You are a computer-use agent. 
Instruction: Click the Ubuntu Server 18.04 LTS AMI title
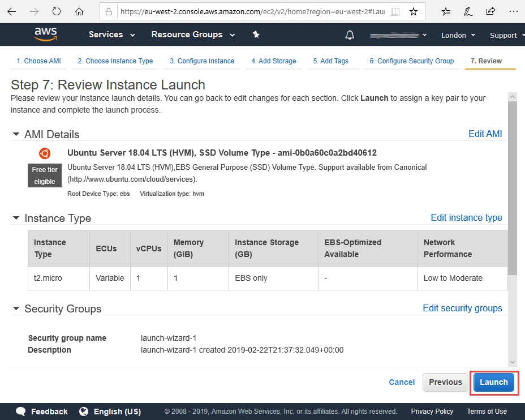[222, 153]
